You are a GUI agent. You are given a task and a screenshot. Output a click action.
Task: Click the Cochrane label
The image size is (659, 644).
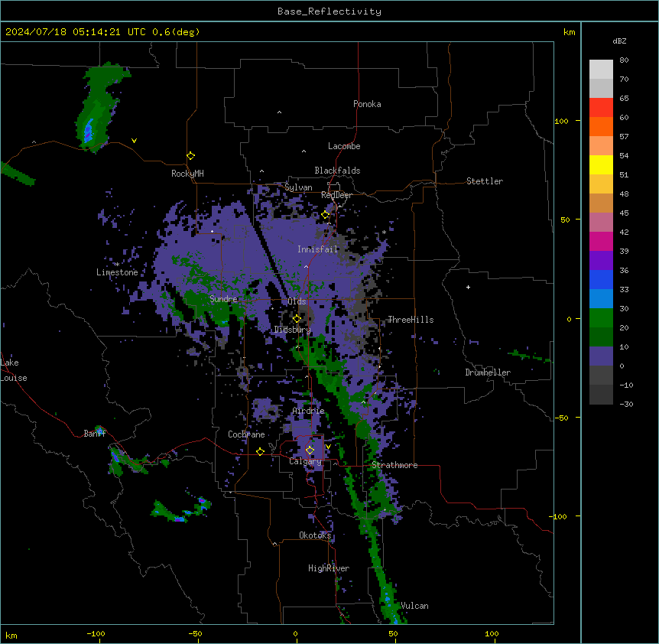click(246, 434)
